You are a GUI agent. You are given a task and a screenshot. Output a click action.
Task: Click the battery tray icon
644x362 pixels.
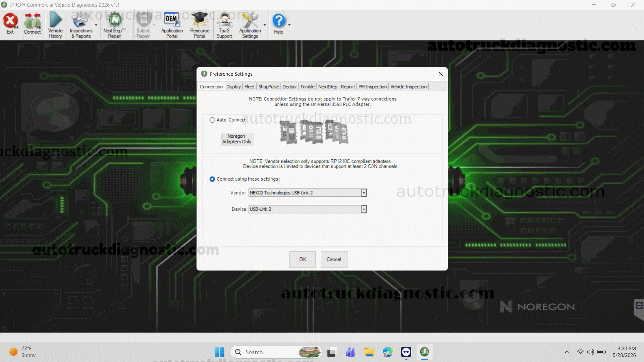tap(602, 352)
